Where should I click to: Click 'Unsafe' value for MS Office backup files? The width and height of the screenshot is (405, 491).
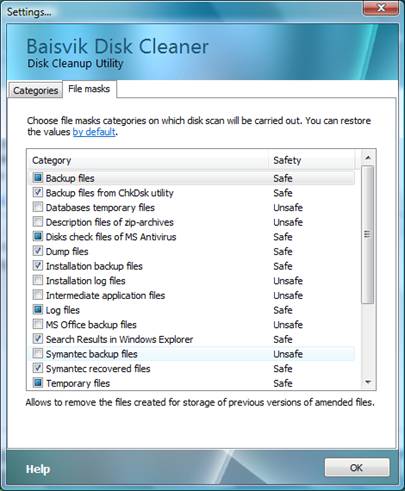point(288,325)
